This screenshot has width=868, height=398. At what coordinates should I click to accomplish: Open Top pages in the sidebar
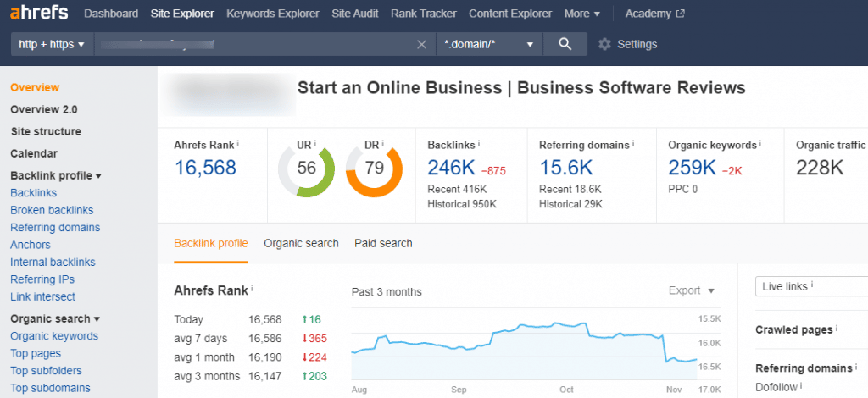click(x=36, y=353)
